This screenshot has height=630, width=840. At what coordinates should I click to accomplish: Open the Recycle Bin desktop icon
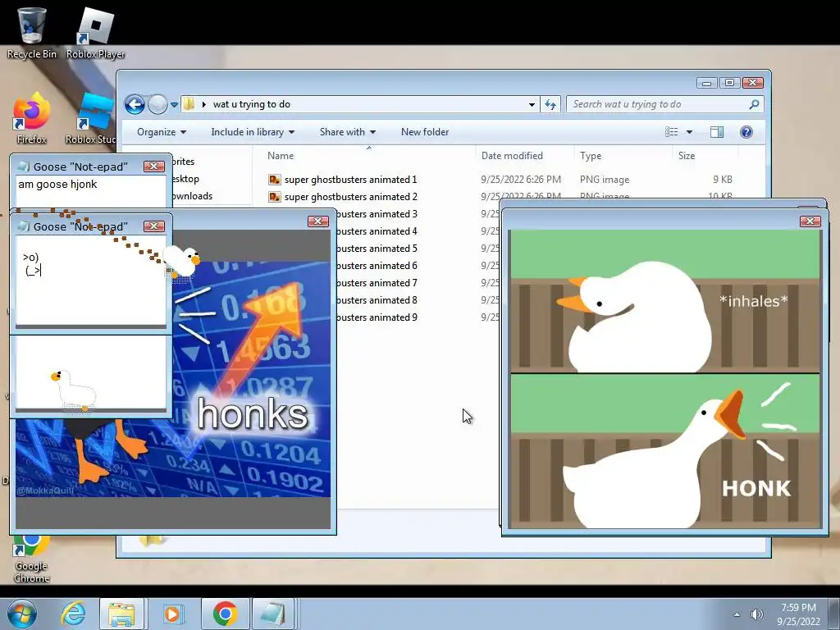[x=31, y=33]
